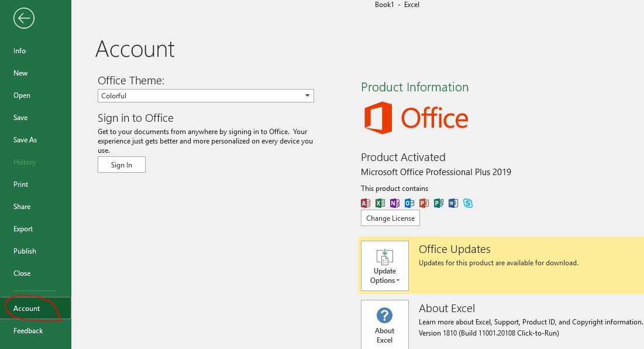Click the OneNote app icon

[395, 203]
